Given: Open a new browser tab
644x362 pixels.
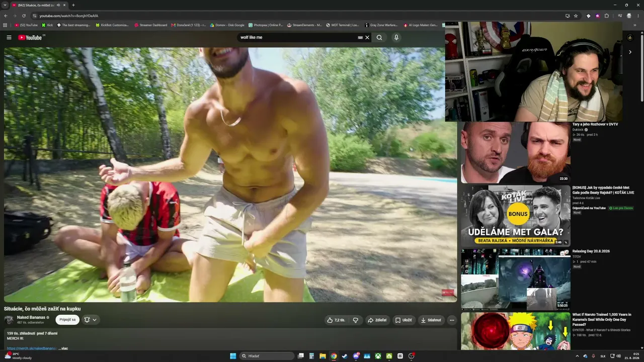Looking at the screenshot, I should click(73, 5).
